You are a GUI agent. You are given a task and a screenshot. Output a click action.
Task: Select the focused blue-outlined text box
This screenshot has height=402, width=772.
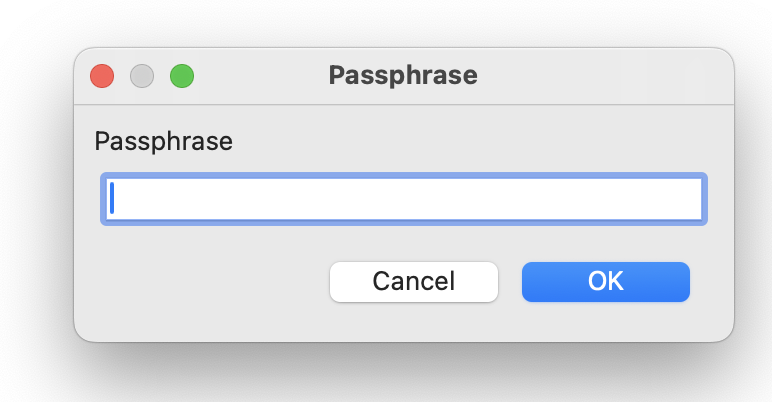pyautogui.click(x=404, y=199)
